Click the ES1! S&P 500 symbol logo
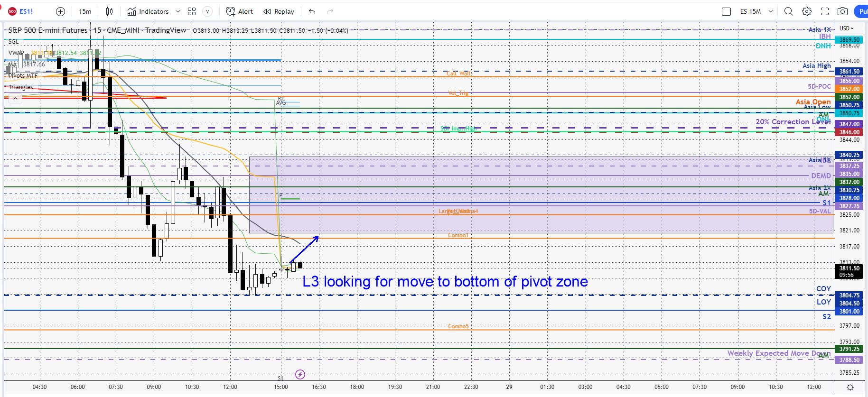Viewport: 868px width, 397px height. [x=12, y=11]
